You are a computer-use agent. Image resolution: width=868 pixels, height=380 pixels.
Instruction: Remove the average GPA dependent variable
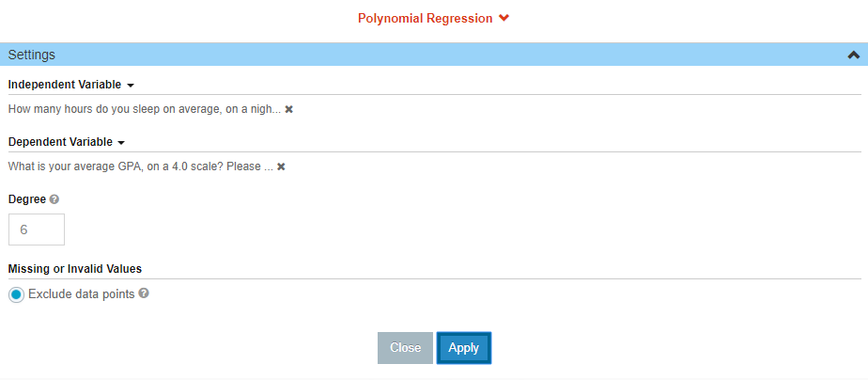tap(281, 166)
